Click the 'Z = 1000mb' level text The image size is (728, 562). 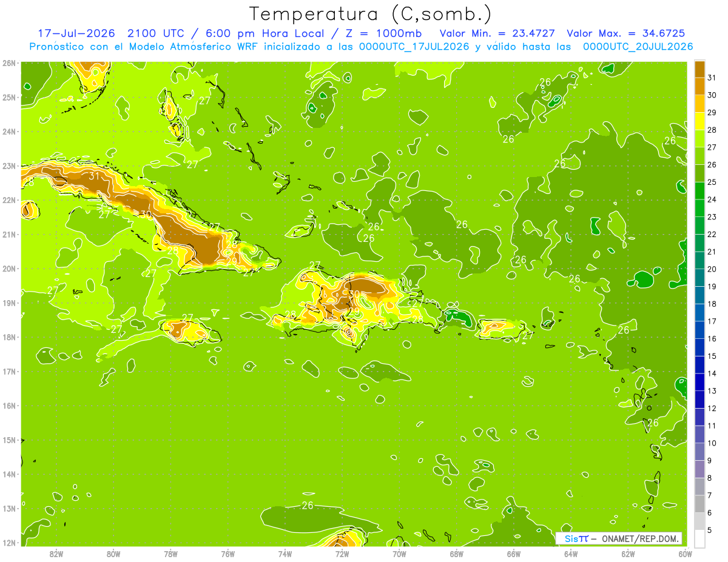(385, 33)
